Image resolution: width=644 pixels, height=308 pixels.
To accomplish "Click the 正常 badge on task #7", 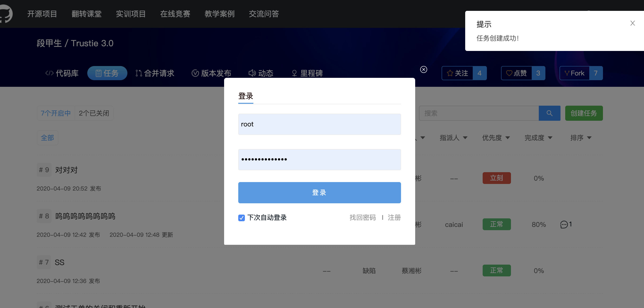I will click(497, 271).
